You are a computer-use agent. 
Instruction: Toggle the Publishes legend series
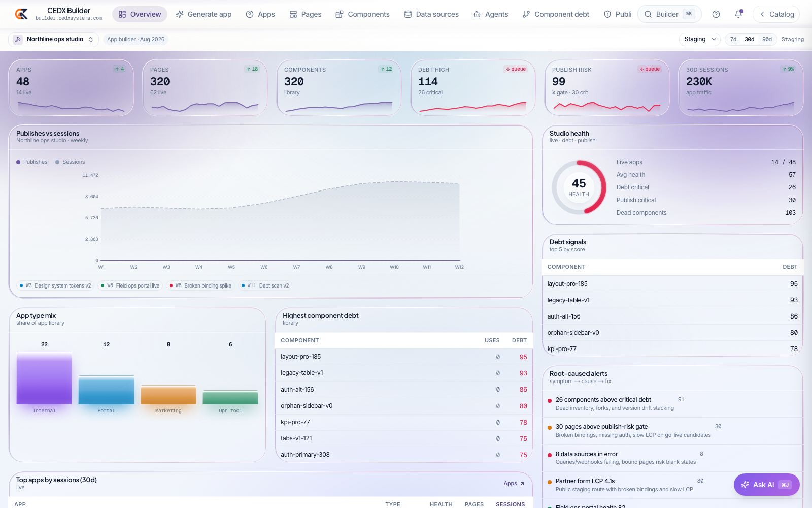coord(32,162)
